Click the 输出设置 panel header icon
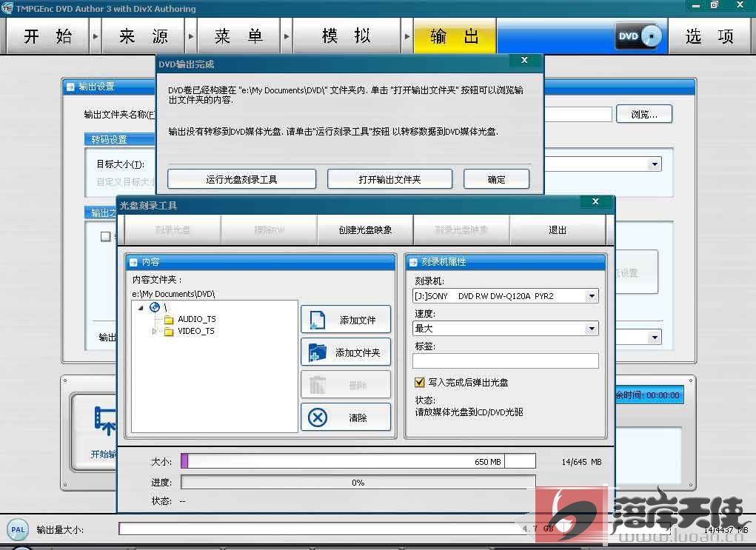This screenshot has height=550, width=756. click(x=70, y=87)
